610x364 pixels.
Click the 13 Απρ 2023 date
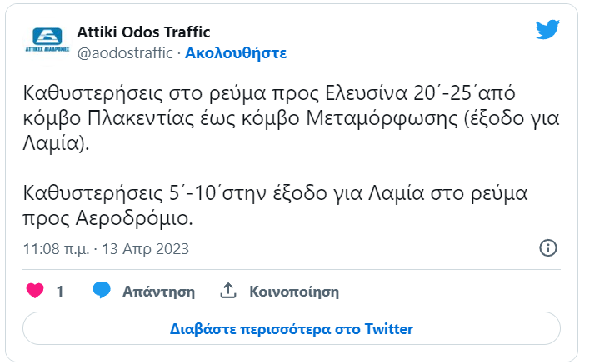[x=146, y=249]
